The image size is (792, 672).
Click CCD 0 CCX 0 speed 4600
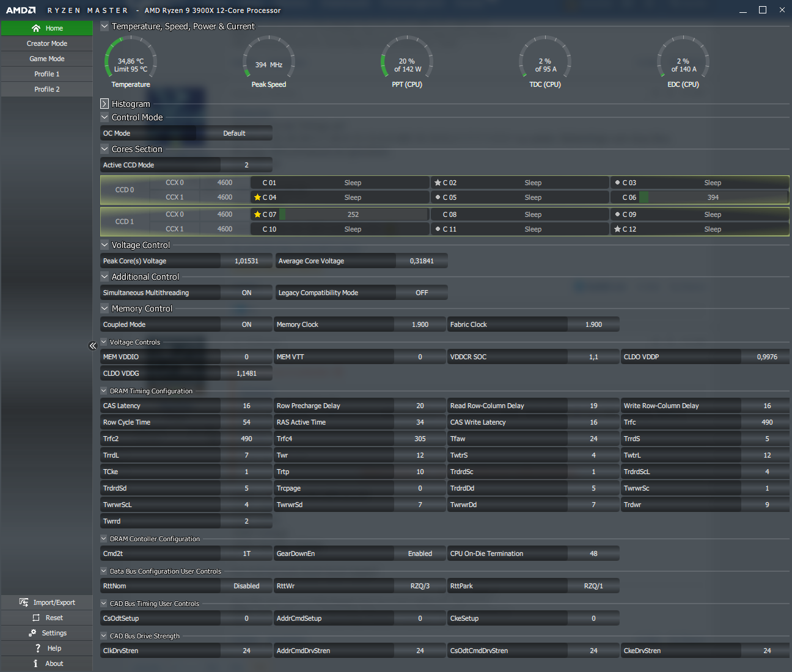[225, 183]
